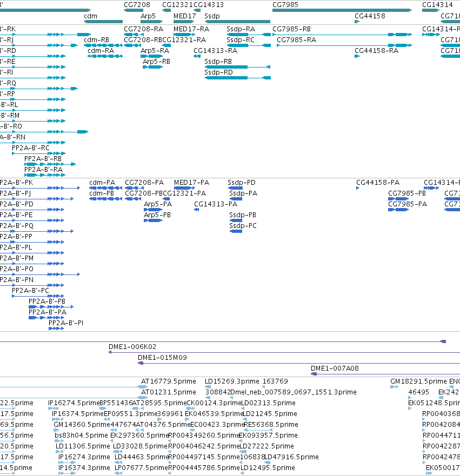Screen dimensions: 460x476
Task: Select the CG44158-RA transcript label
Action: pos(377,51)
